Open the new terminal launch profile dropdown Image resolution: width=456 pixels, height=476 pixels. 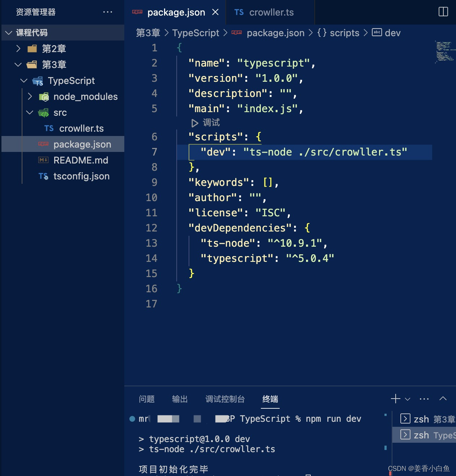click(408, 399)
